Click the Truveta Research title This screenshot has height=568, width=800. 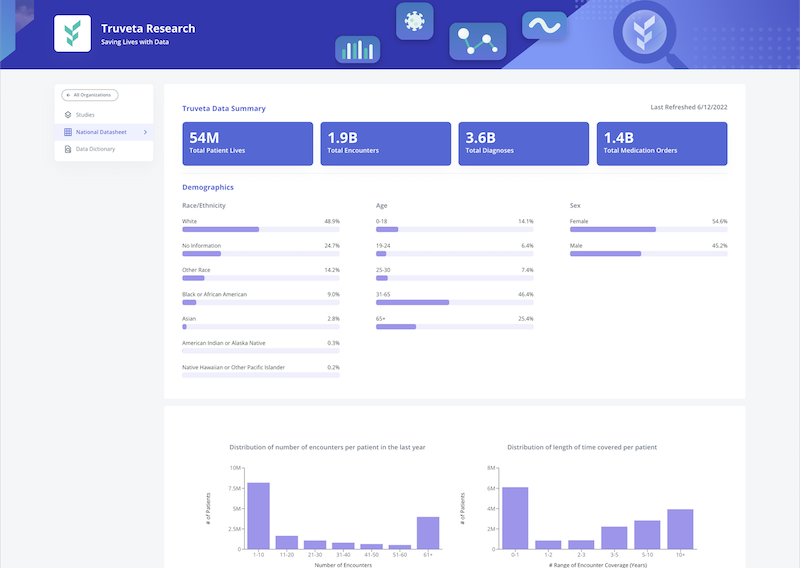(x=148, y=29)
